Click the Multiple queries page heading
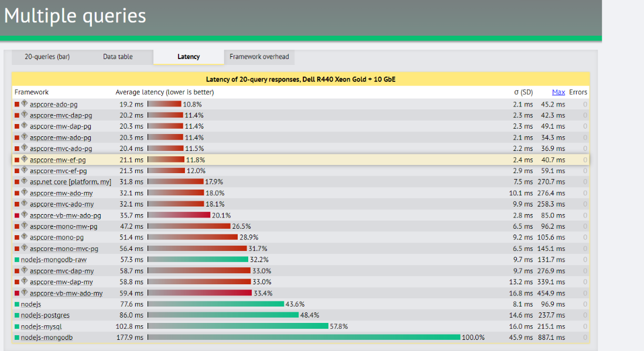 pyautogui.click(x=75, y=16)
